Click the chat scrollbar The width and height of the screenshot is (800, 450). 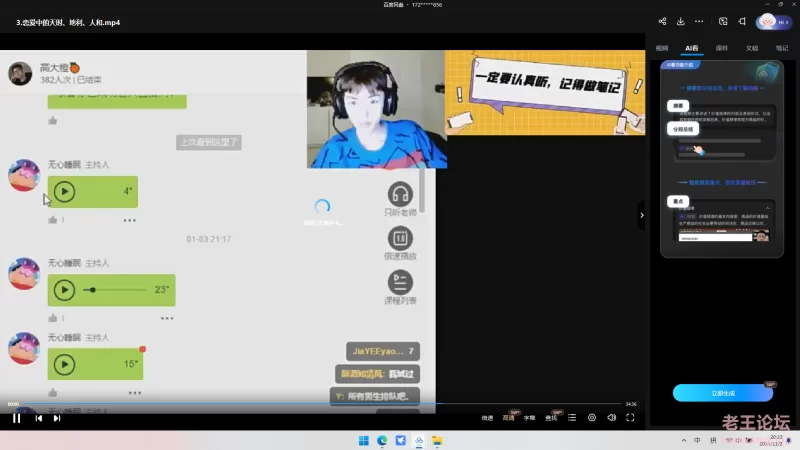422,190
